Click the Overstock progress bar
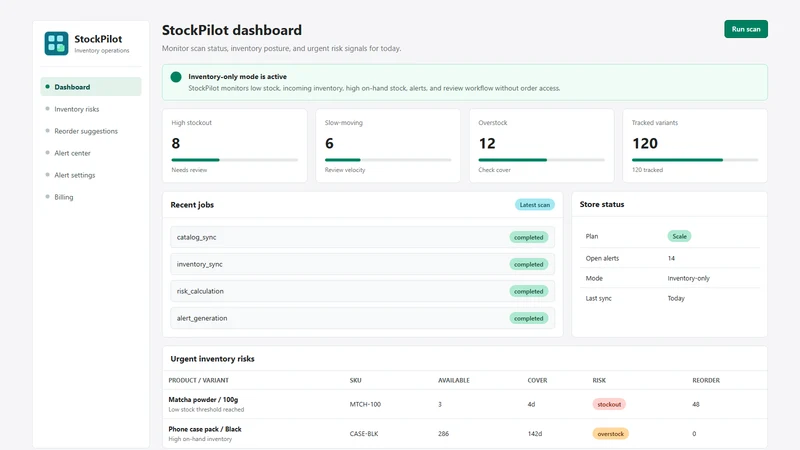800x450 pixels. (542, 160)
